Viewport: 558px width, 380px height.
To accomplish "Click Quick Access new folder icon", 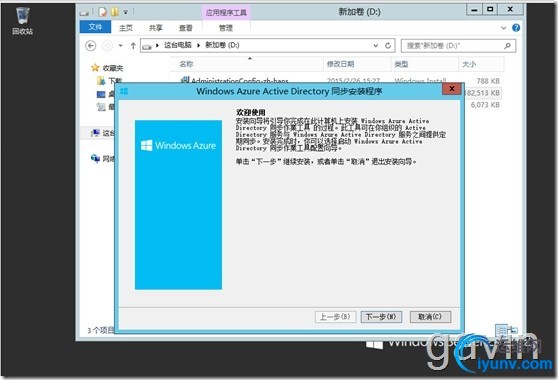I will click(115, 12).
